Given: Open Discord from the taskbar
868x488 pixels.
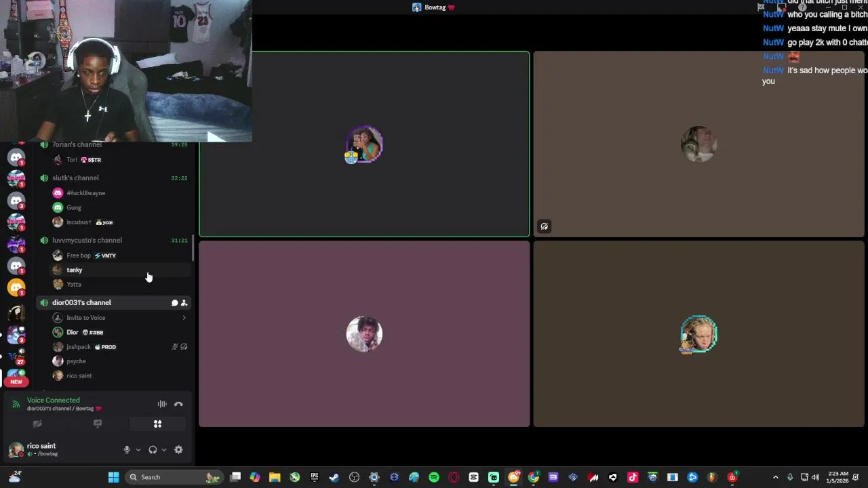Looking at the screenshot, I should pos(513,477).
